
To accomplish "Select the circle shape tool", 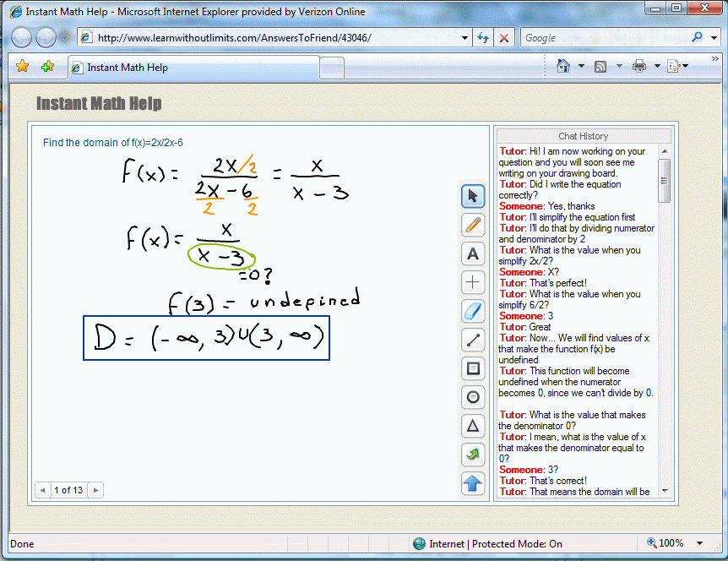I will 473,397.
